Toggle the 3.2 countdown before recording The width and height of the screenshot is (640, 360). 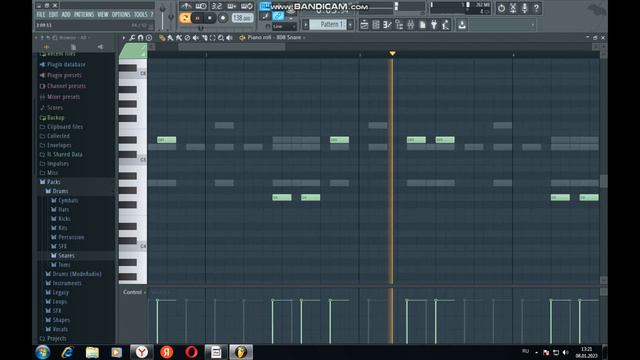[216, 6]
